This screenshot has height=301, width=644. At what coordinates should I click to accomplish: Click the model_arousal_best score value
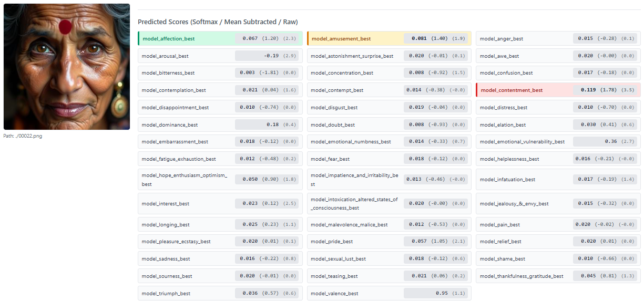pyautogui.click(x=267, y=56)
